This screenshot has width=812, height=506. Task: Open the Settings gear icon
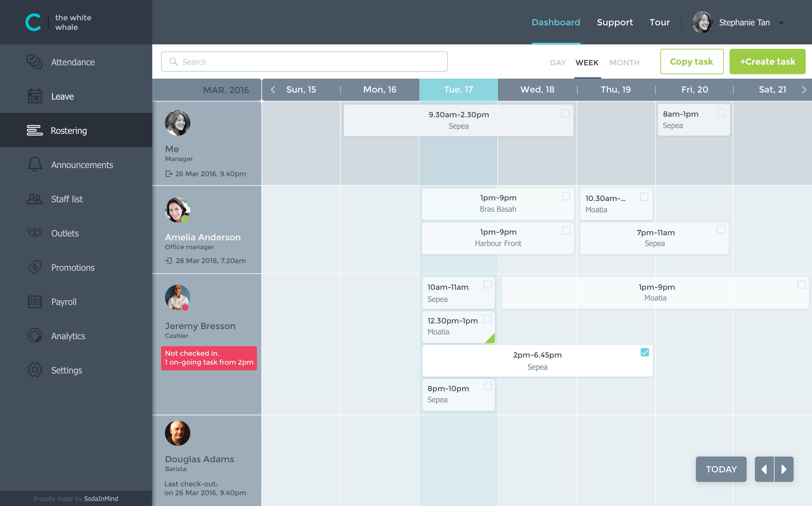[35, 370]
